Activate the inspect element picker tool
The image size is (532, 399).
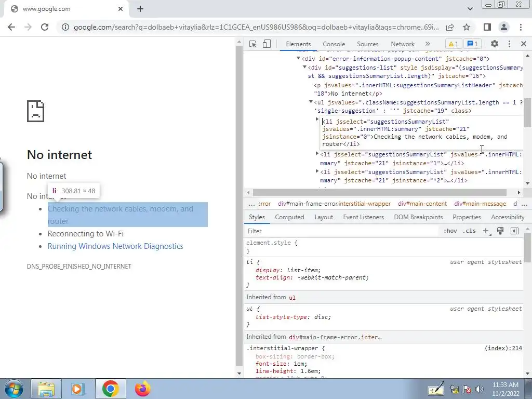coord(253,44)
